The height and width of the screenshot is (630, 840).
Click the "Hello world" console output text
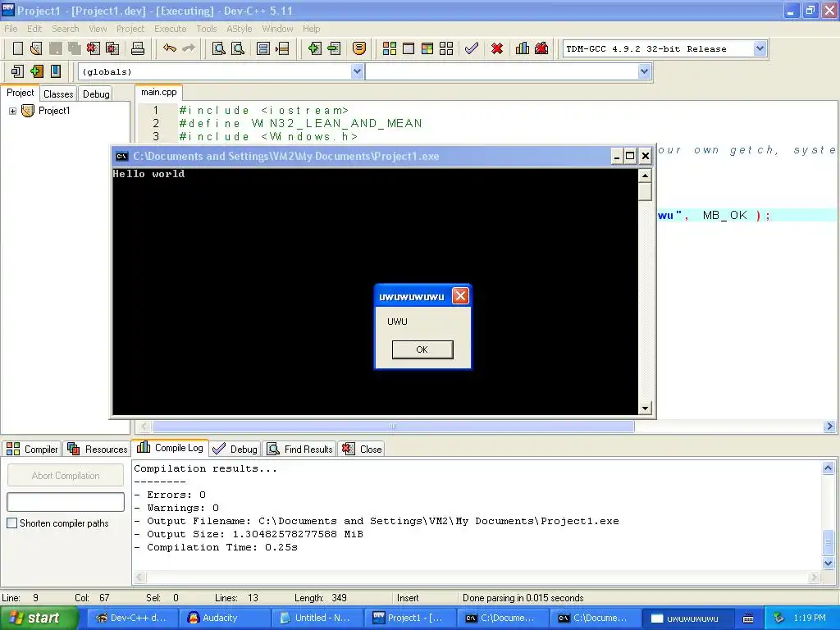pos(148,174)
